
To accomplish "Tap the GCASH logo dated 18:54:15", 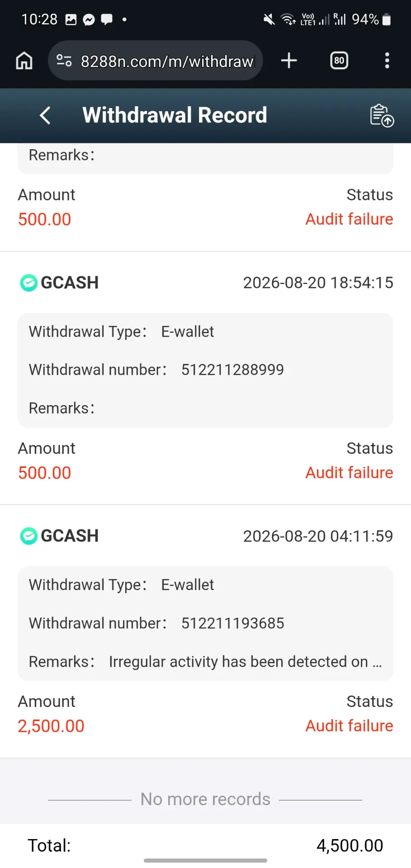I will click(29, 283).
